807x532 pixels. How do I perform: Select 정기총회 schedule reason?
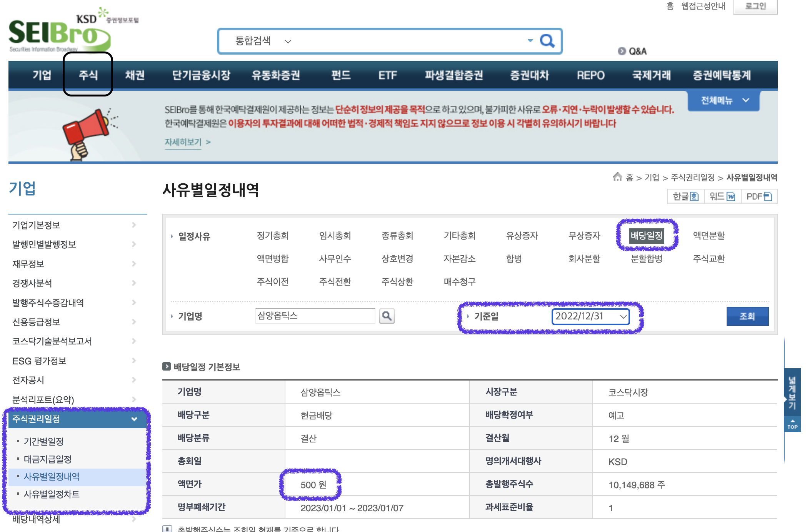[273, 235]
